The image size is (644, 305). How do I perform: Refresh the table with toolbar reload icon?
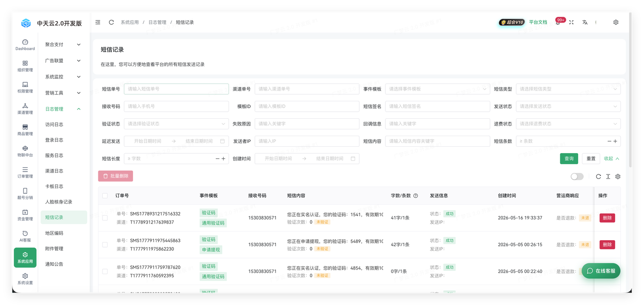598,177
